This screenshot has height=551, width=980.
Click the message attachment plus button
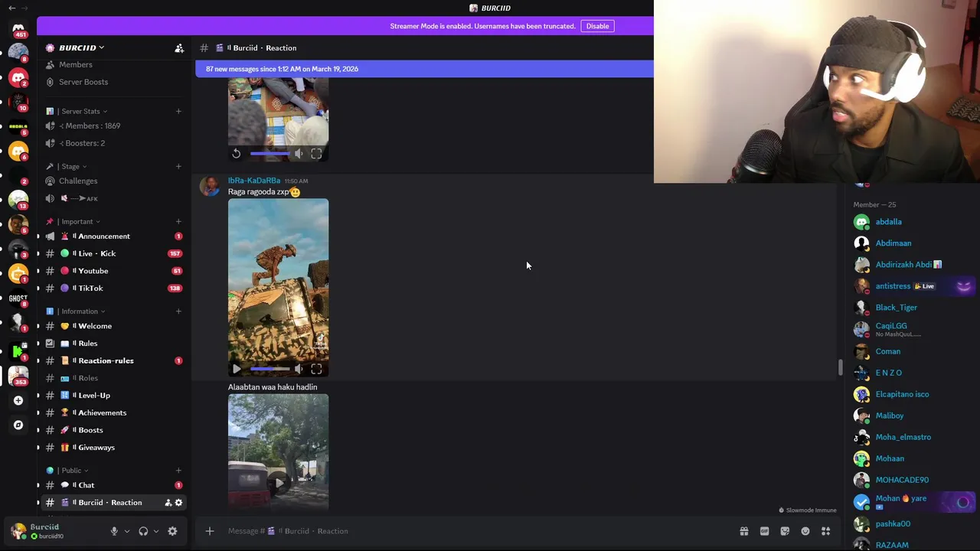click(209, 531)
